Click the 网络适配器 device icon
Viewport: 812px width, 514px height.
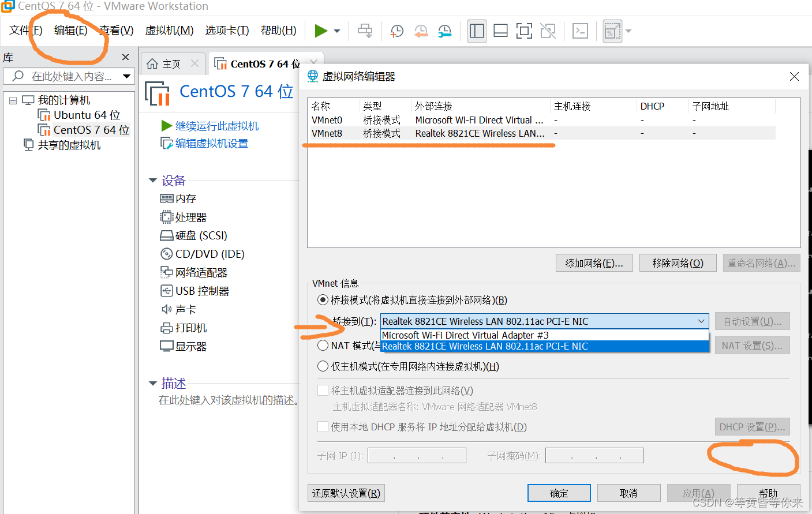[167, 272]
